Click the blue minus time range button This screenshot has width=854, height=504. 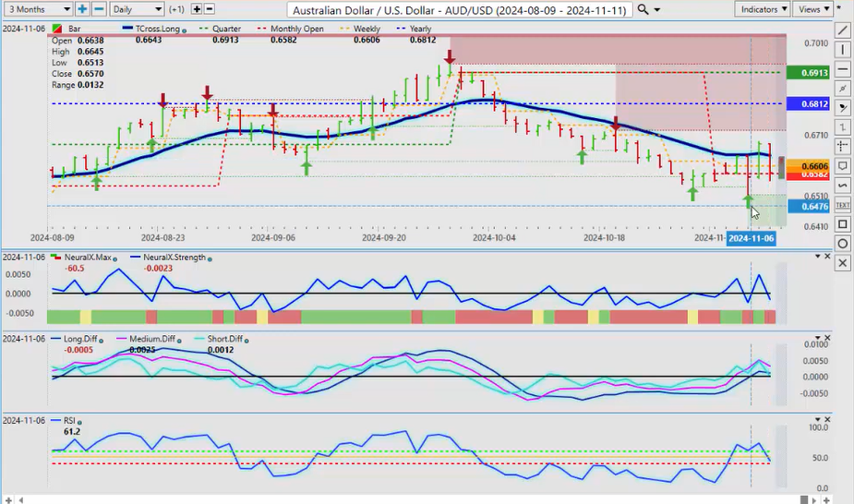pos(97,9)
